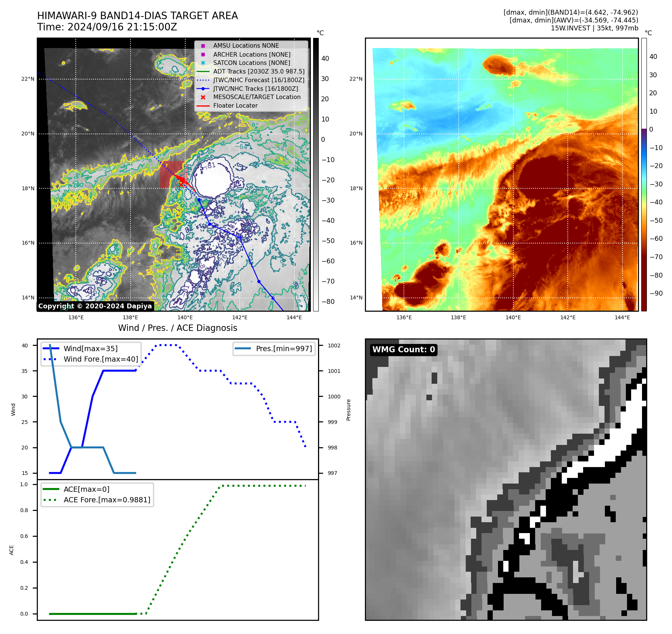Click the WMG Count: 0 label
Viewport: 672px width, 634px height.
403,350
